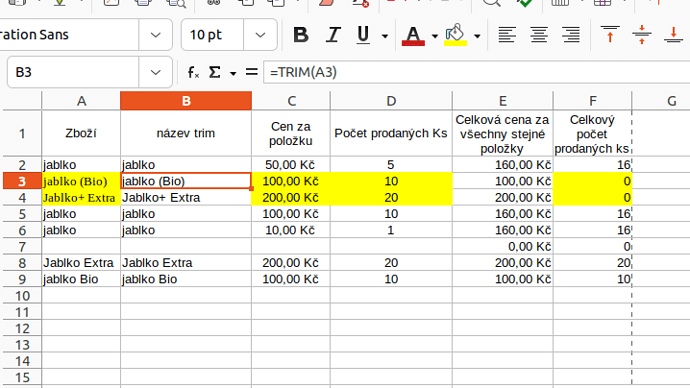This screenshot has height=388, width=690.
Task: Select cell A3 'jablko (Bio)' in yellow
Action: click(x=81, y=181)
